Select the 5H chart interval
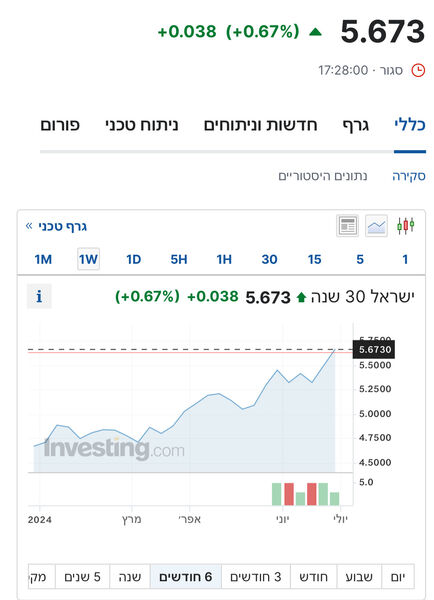The height and width of the screenshot is (600, 434). (x=179, y=259)
